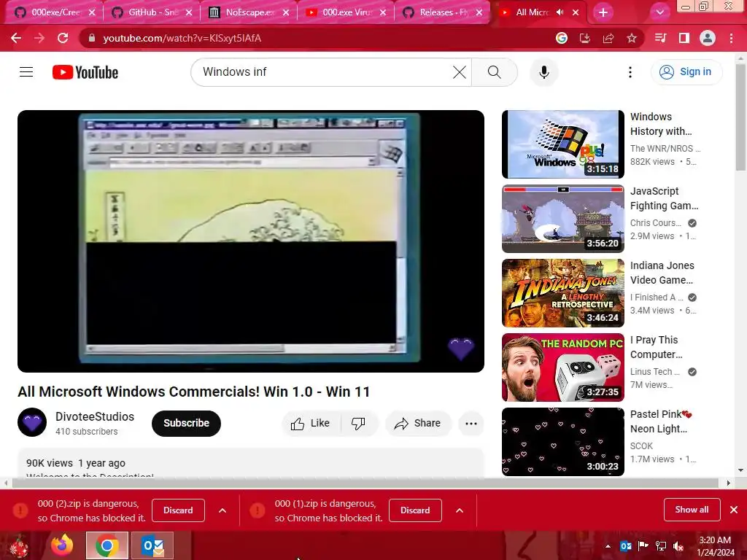Screen dimensions: 747x560
Task: Discard the 000 (2).zip download
Action: (178, 510)
